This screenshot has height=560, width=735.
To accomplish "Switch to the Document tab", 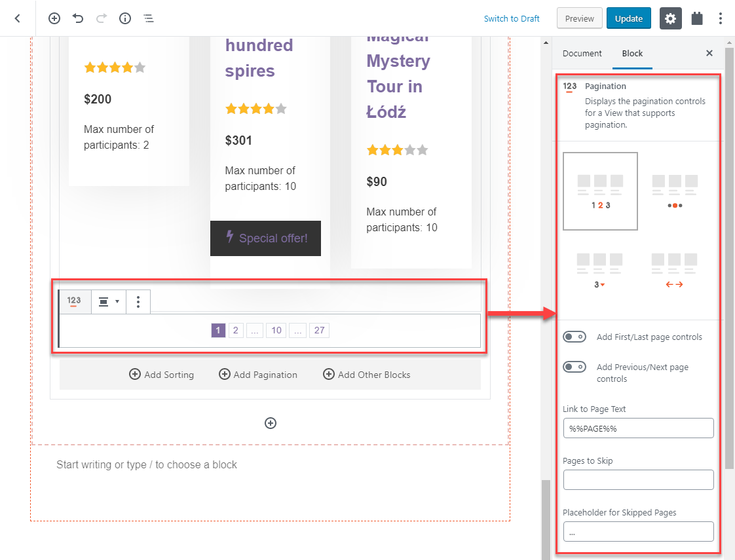I will (x=582, y=54).
